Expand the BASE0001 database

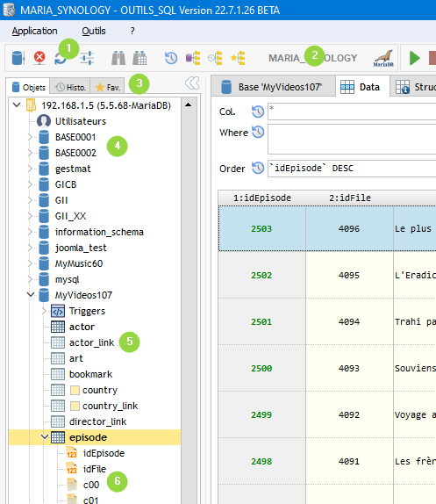tap(30, 137)
